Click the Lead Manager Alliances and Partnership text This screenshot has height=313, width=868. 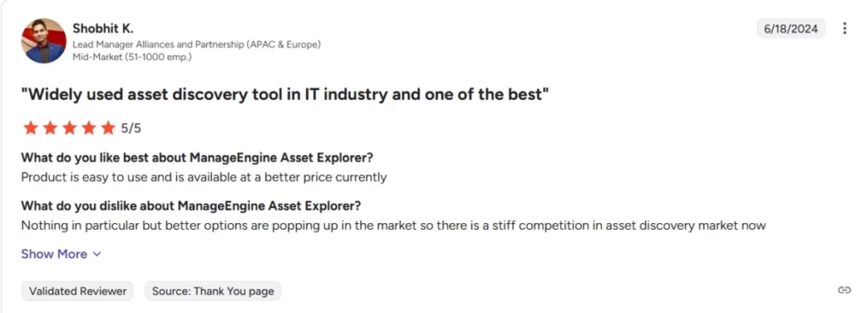pos(197,45)
